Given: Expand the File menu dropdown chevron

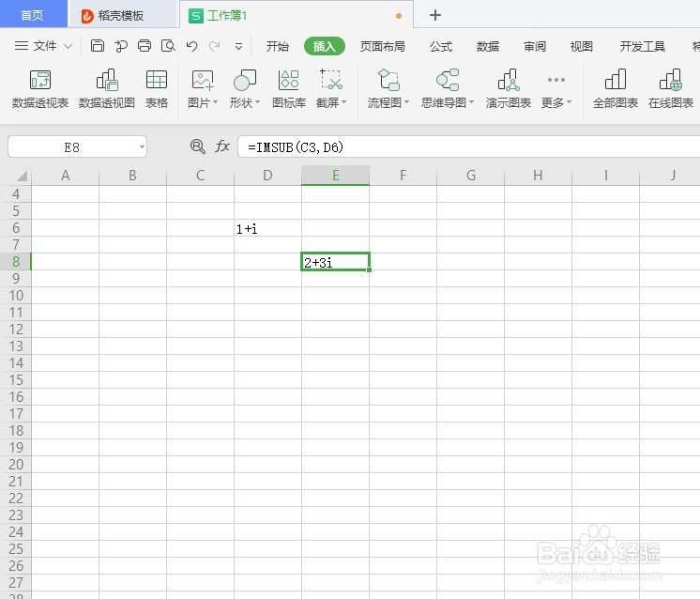Looking at the screenshot, I should 68,46.
